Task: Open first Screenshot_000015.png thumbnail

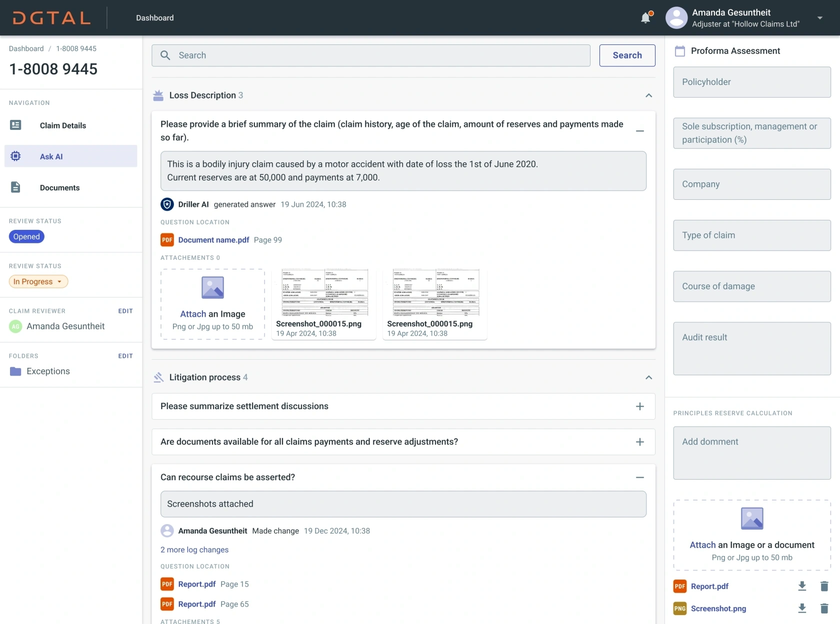Action: 324,304
